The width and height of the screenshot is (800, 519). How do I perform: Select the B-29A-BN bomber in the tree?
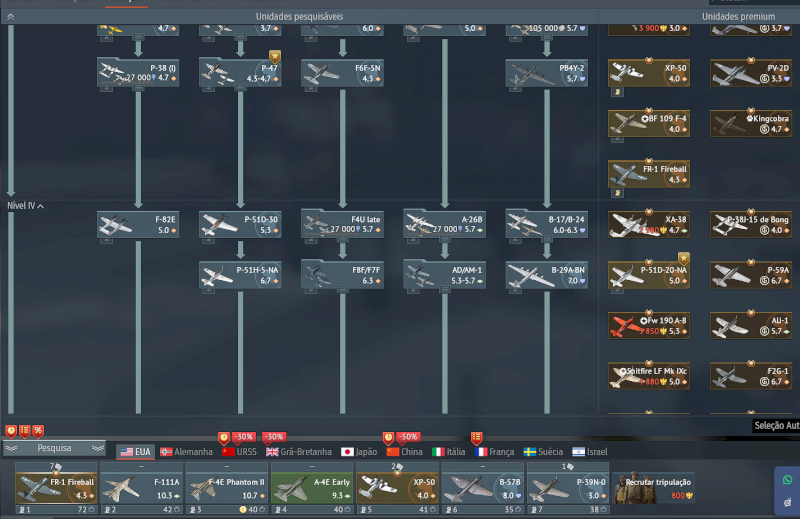(546, 275)
